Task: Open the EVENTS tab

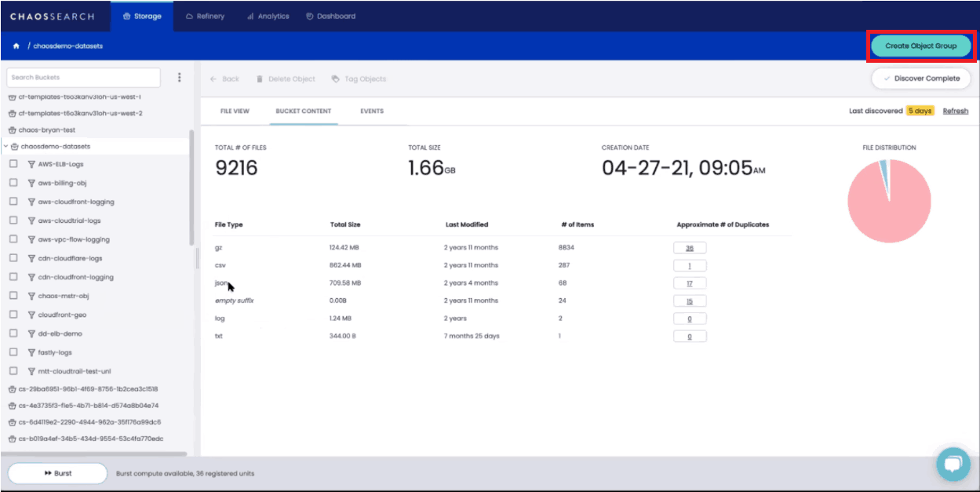Action: click(x=372, y=111)
